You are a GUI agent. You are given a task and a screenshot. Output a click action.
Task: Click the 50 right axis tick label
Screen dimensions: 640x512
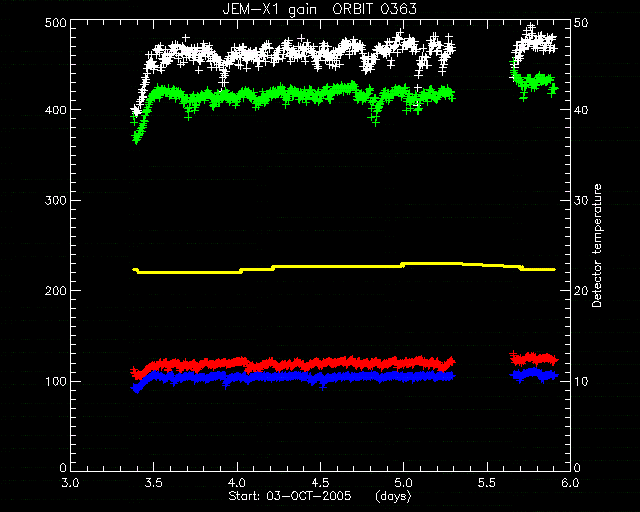coord(581,22)
